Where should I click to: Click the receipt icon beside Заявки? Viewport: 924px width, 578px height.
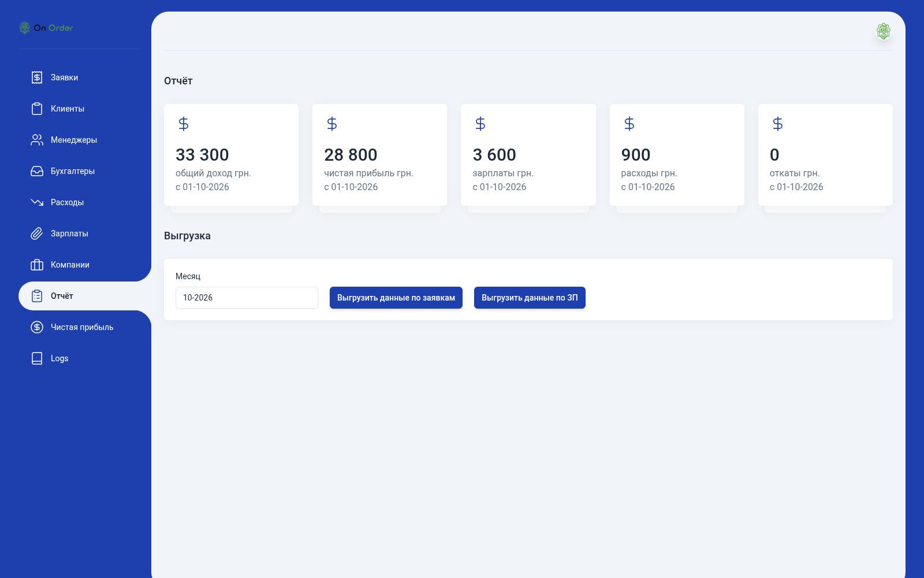(x=37, y=77)
